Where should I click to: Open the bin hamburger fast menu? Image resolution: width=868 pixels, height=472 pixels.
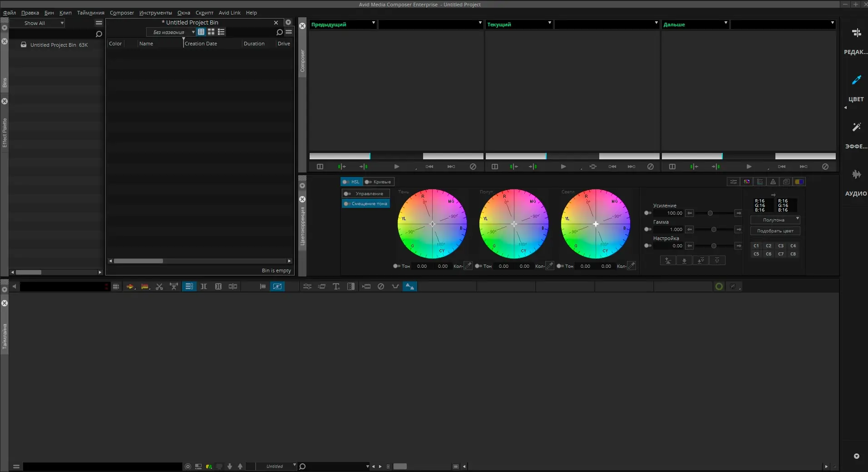click(289, 32)
